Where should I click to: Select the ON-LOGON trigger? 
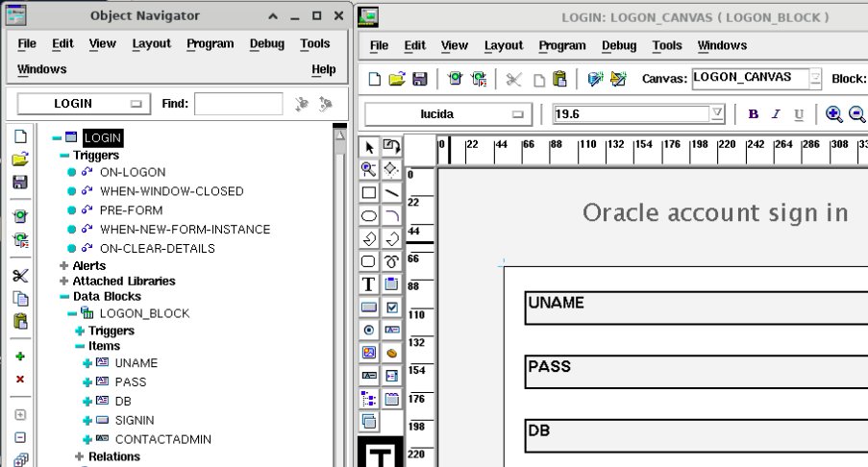click(133, 172)
